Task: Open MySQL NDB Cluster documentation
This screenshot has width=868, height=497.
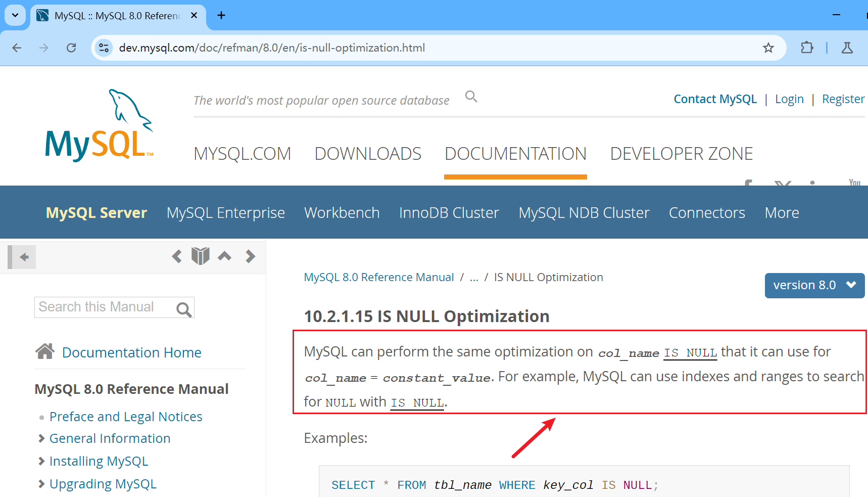Action: [x=584, y=213]
